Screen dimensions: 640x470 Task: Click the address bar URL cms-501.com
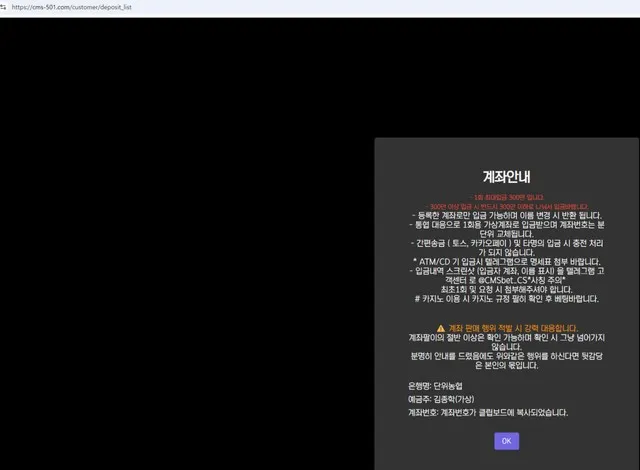click(x=71, y=7)
